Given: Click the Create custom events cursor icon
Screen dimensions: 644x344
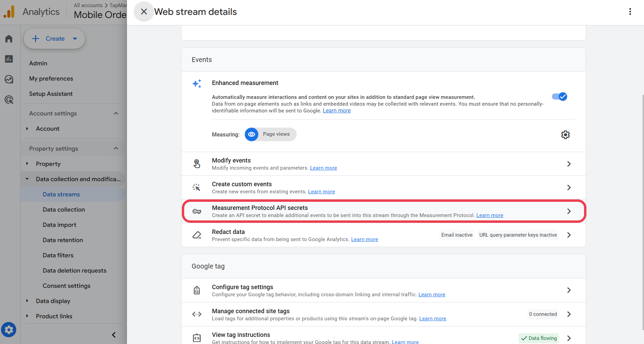Looking at the screenshot, I should (197, 188).
